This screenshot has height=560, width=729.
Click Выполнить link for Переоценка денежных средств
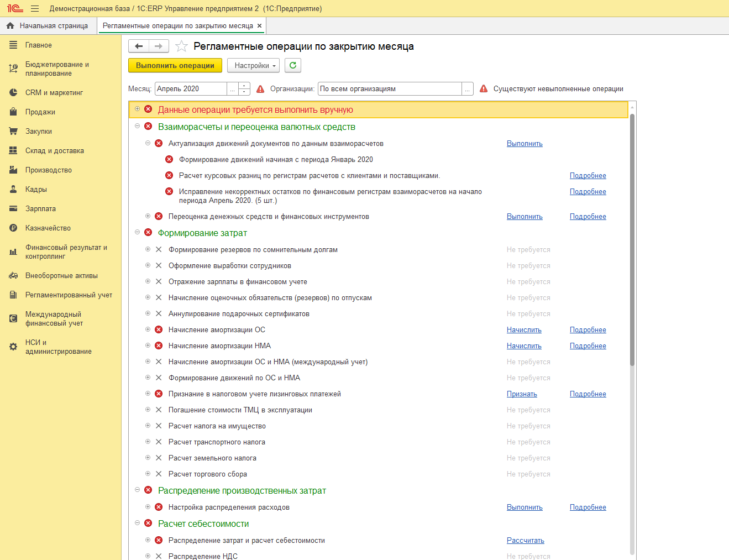(x=525, y=216)
